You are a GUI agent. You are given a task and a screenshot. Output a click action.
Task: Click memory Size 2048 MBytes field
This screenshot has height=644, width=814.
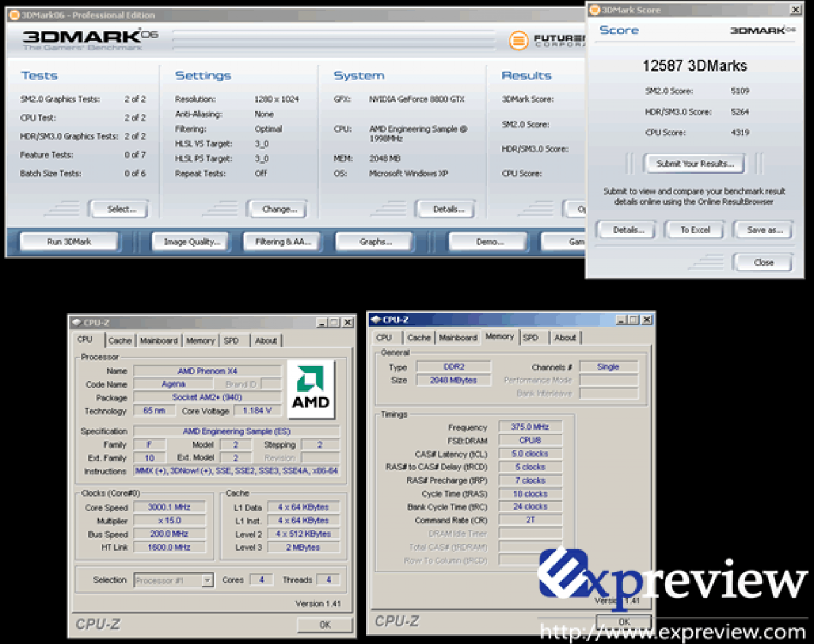tap(454, 380)
